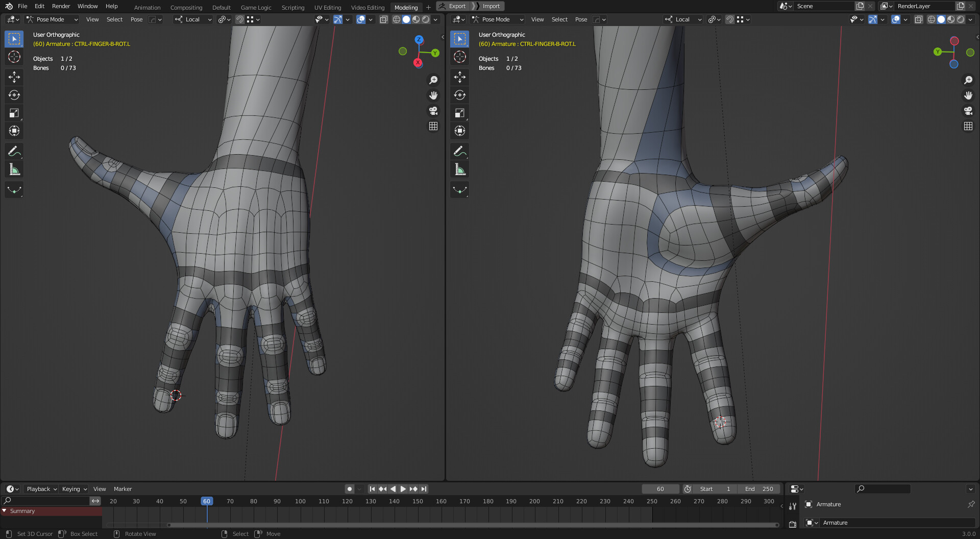This screenshot has width=980, height=539.
Task: Open the Pose menu
Action: (136, 19)
